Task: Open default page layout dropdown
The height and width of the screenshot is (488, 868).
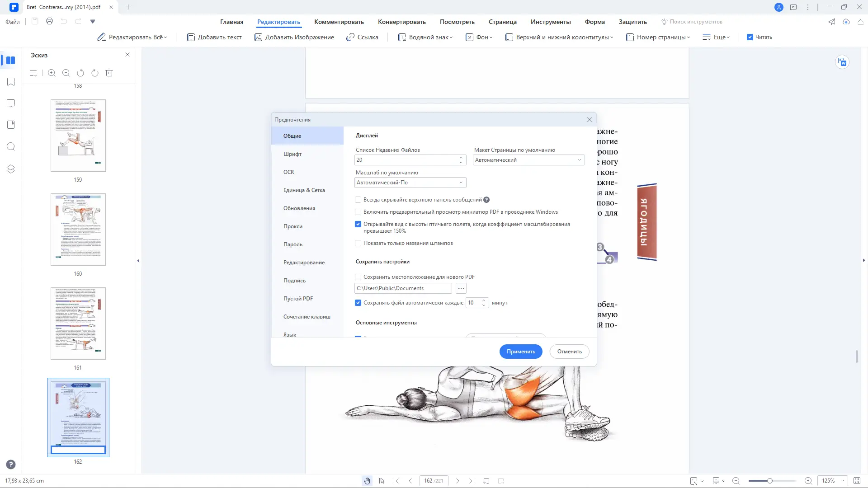Action: (x=528, y=160)
